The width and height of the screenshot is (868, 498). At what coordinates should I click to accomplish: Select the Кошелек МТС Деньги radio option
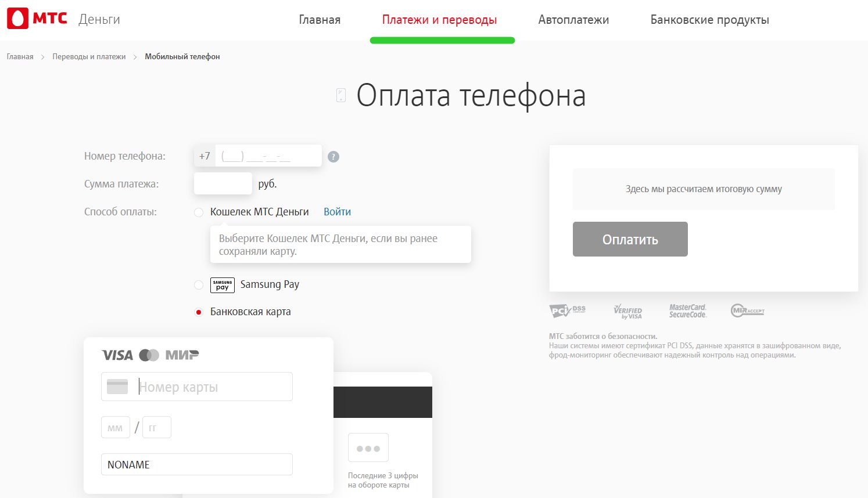pyautogui.click(x=199, y=212)
